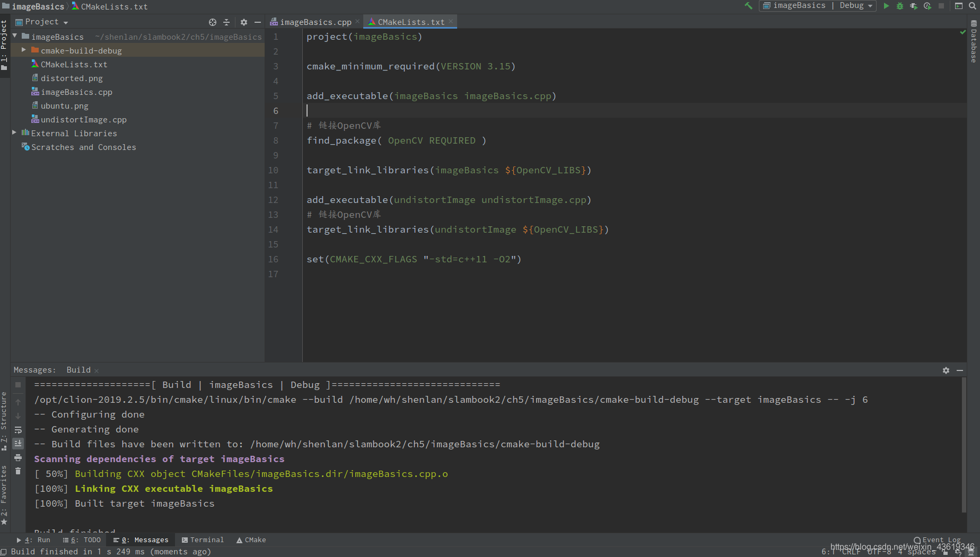The height and width of the screenshot is (557, 980).
Task: Click the cmake build command output line
Action: 451,399
